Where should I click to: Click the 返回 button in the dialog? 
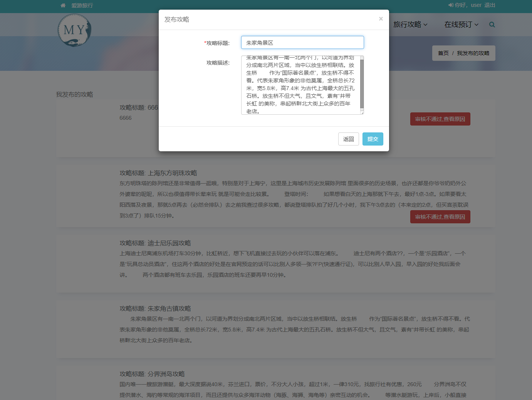pyautogui.click(x=348, y=139)
